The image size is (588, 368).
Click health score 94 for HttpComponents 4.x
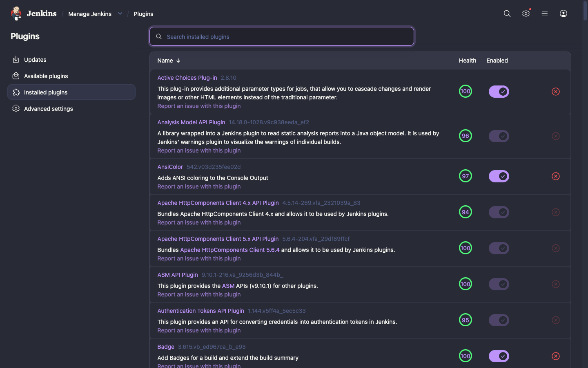(465, 212)
